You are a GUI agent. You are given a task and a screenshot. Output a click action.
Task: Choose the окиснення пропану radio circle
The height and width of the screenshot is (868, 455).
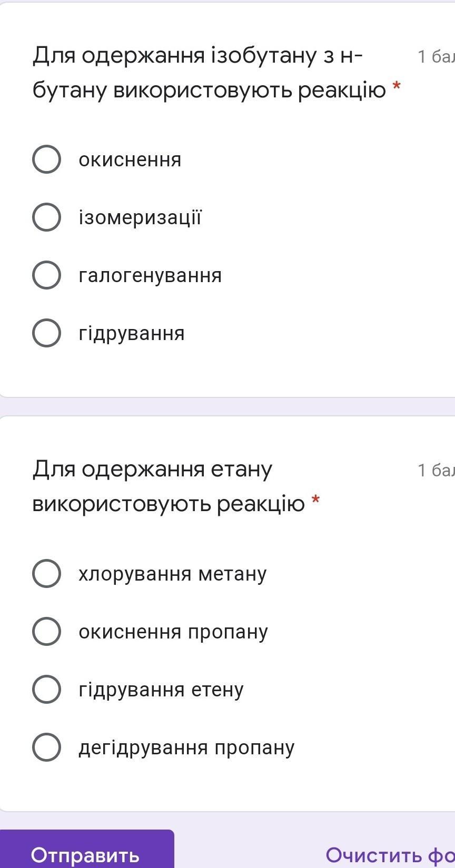click(46, 631)
